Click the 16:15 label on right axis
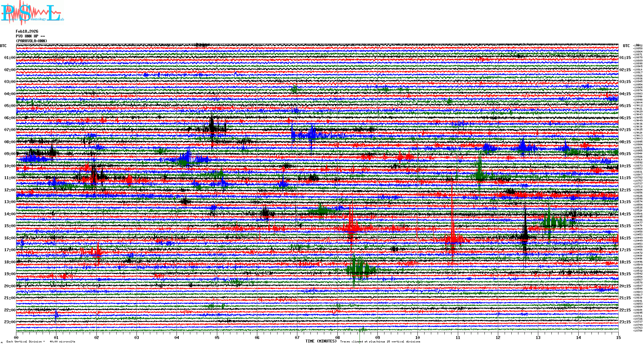Image resolution: width=644 pixels, height=346 pixels. click(625, 238)
